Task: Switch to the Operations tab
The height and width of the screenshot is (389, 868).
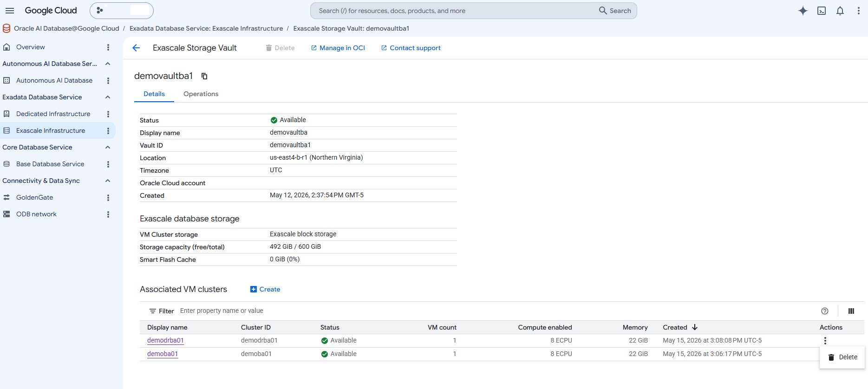Action: (201, 94)
